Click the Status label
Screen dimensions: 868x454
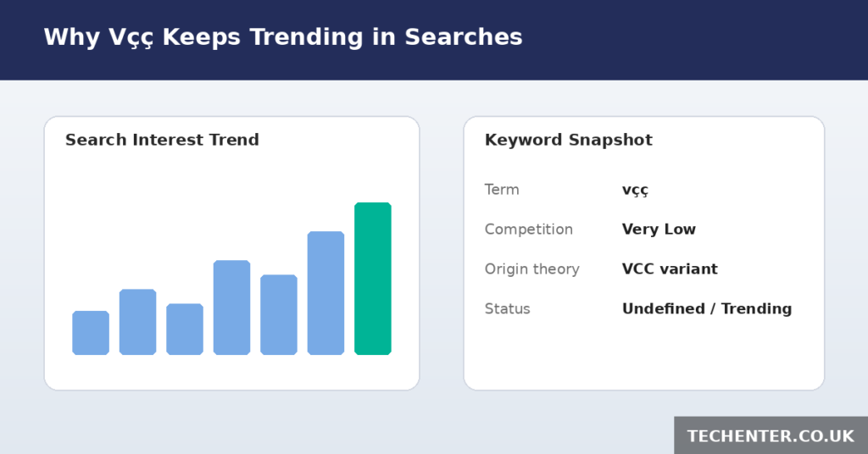pos(508,308)
